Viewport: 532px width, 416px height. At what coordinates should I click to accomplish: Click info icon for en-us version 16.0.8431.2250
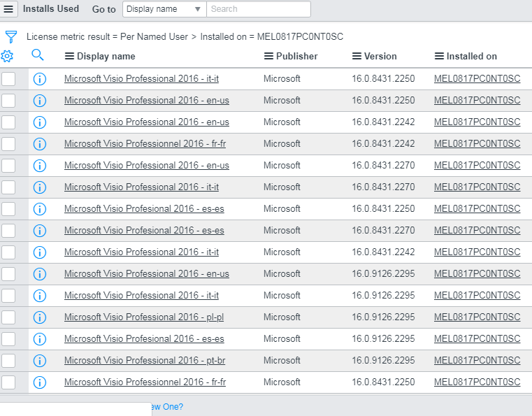click(x=40, y=101)
